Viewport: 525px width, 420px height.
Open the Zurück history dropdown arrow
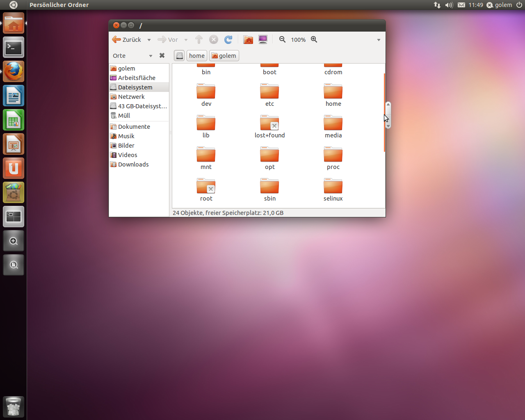click(x=149, y=40)
